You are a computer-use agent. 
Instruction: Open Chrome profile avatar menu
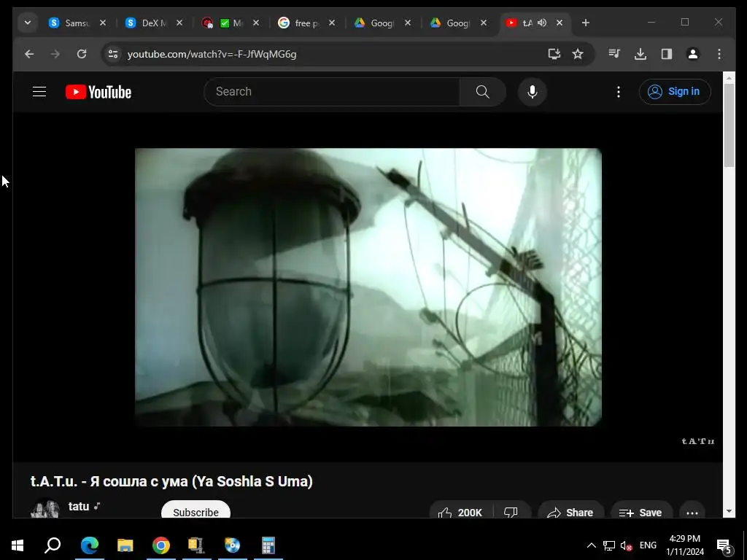693,54
